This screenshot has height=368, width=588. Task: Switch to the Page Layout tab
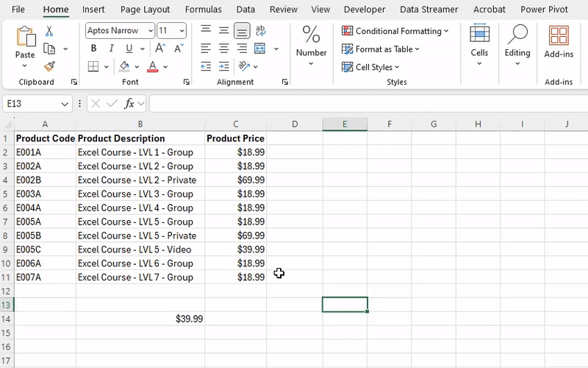(x=145, y=10)
